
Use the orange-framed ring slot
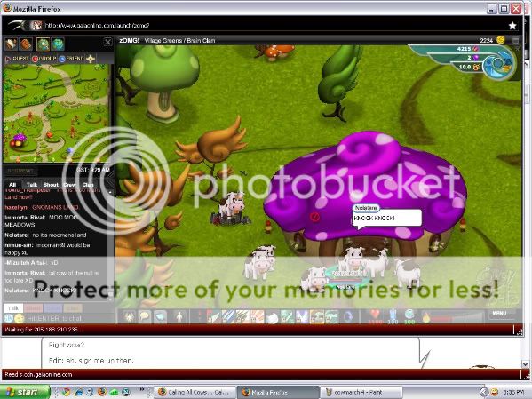[316, 317]
